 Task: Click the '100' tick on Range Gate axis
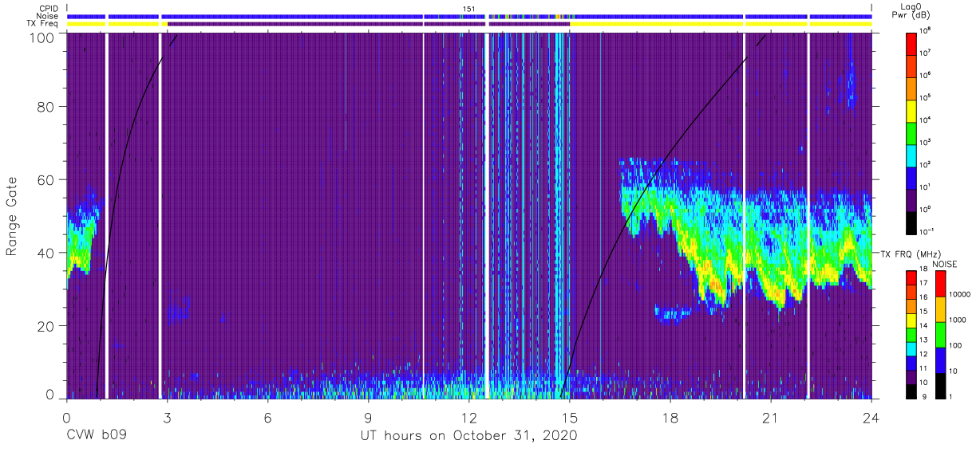[x=41, y=37]
